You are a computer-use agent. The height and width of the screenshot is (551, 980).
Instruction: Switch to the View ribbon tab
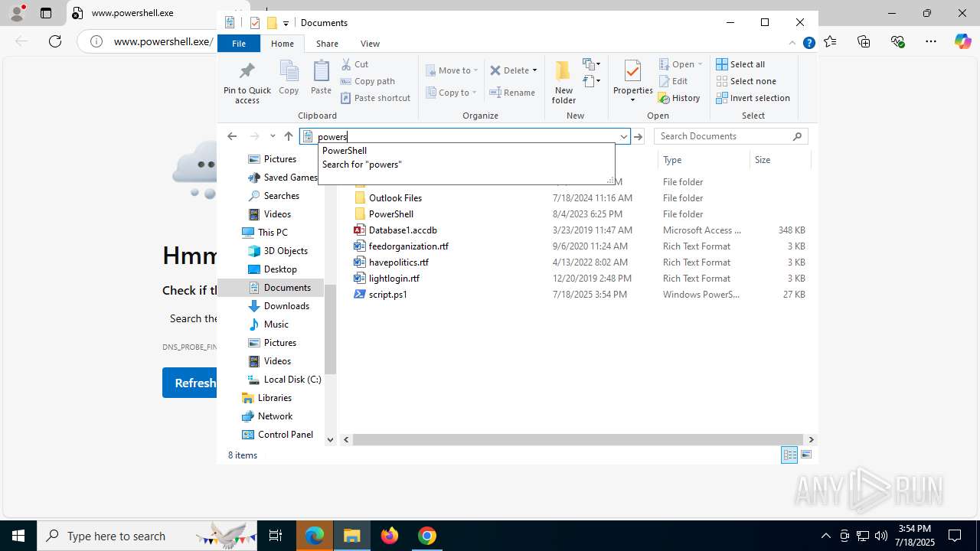(x=370, y=44)
